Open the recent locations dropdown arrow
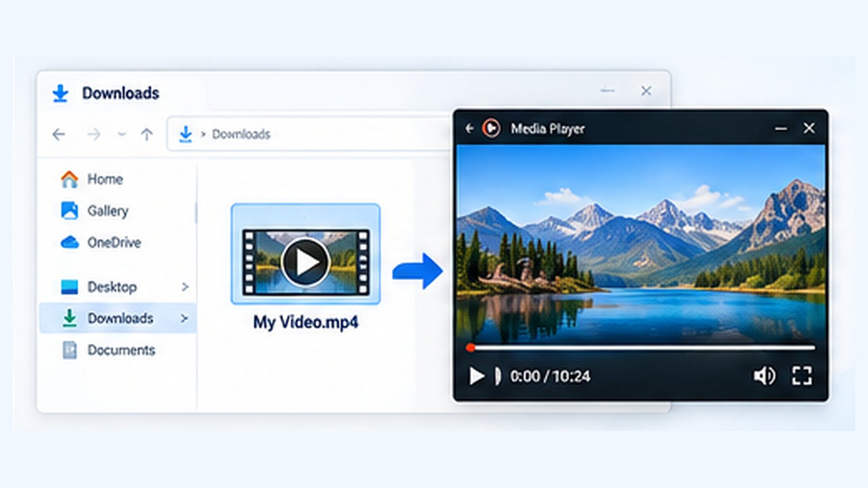This screenshot has width=868, height=488. tap(121, 134)
